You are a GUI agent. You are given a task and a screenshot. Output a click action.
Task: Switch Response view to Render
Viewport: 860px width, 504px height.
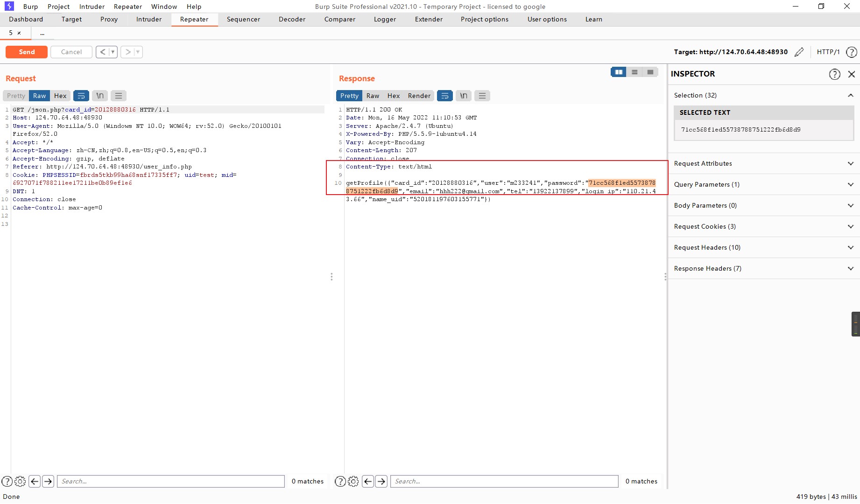pyautogui.click(x=419, y=96)
